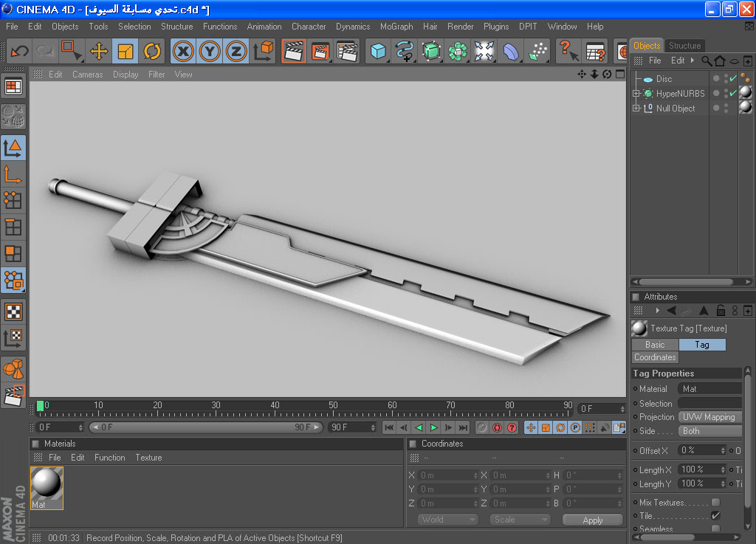Image resolution: width=756 pixels, height=544 pixels.
Task: Click the HyperNURBS generator icon in toolbar
Action: (x=431, y=51)
